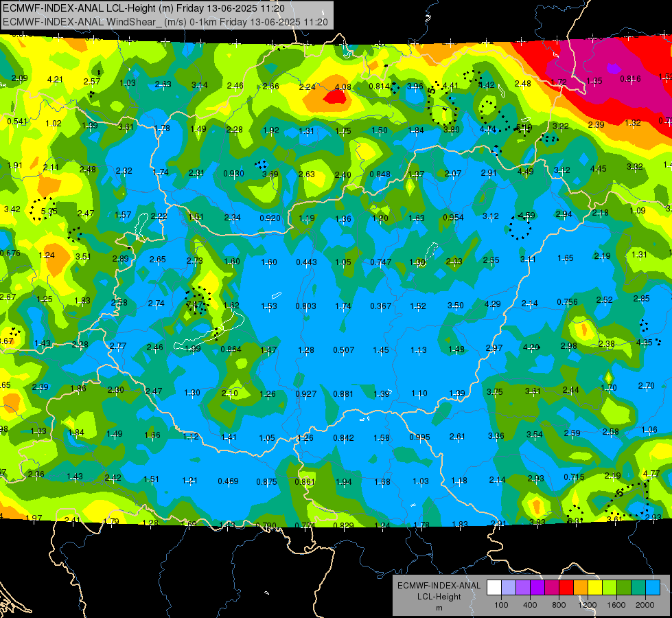
Task: Click the wind shear value 0.676
Action: (10, 253)
